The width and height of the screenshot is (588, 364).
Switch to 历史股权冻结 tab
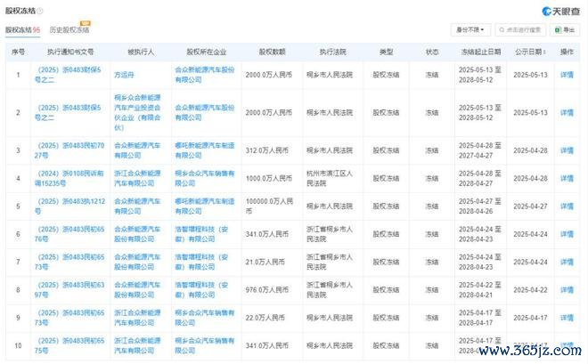coord(69,29)
